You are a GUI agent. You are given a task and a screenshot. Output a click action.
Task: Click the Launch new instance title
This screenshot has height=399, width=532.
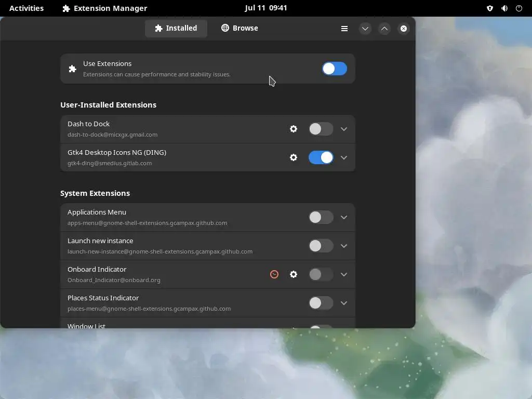tap(100, 241)
